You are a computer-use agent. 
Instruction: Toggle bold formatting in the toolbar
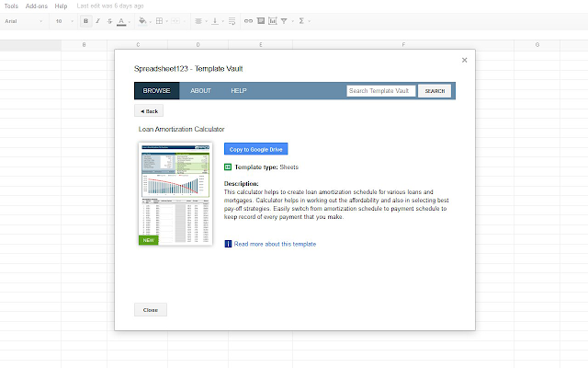tap(85, 21)
